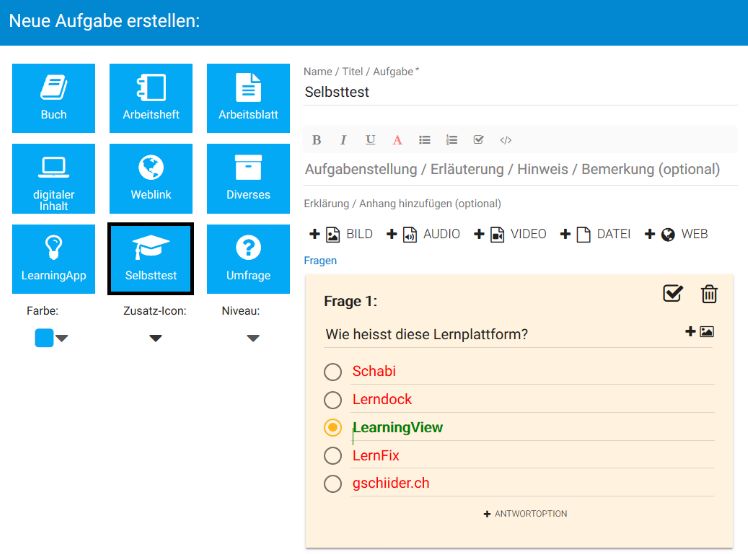
Task: Choose the Arbeitsheft task type tile
Action: (151, 98)
